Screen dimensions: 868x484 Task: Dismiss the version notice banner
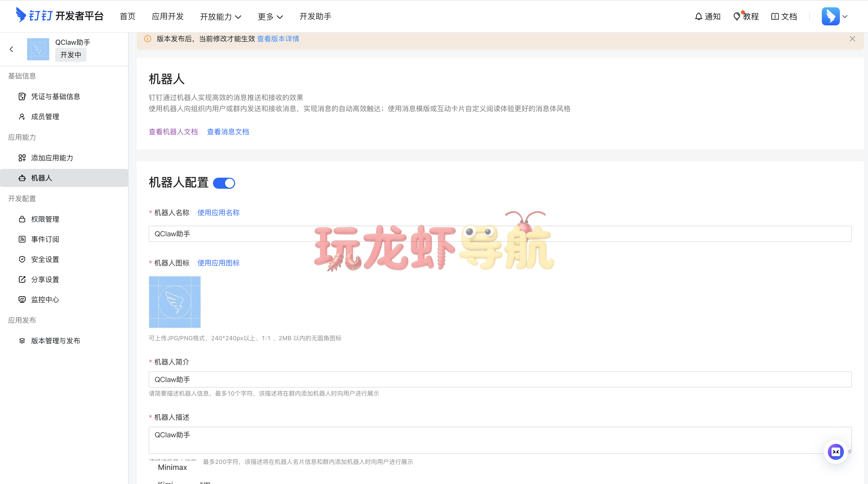(852, 39)
